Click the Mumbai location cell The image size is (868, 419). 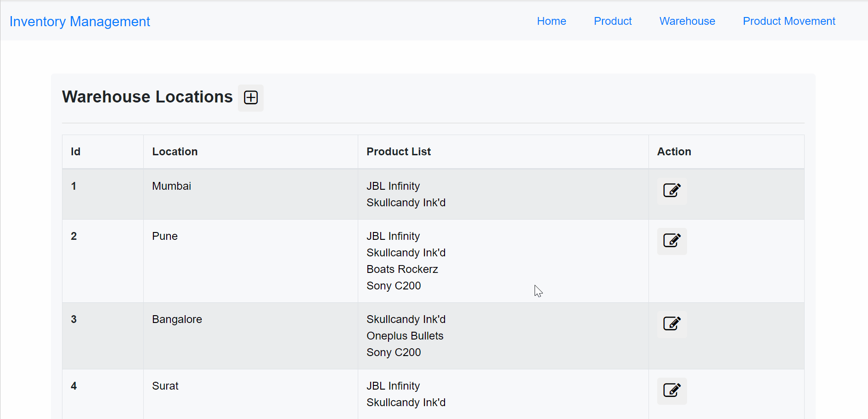coord(251,194)
